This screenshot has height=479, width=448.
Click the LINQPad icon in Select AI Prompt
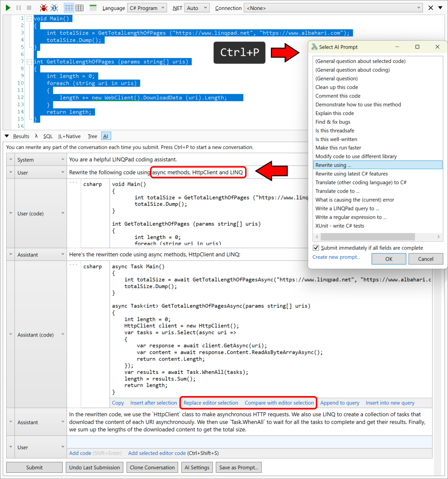[x=314, y=47]
